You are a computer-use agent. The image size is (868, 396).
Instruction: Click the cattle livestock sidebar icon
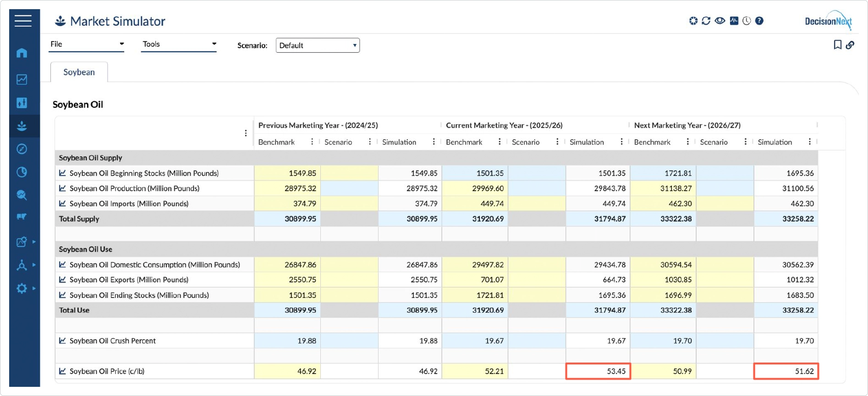click(22, 217)
